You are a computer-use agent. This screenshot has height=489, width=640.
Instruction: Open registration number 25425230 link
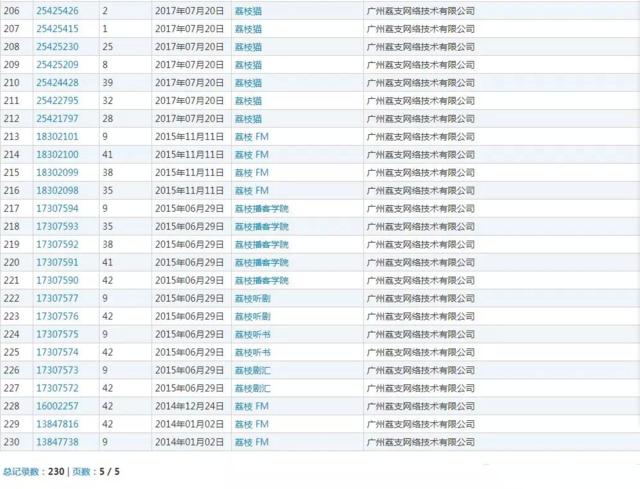pyautogui.click(x=58, y=47)
